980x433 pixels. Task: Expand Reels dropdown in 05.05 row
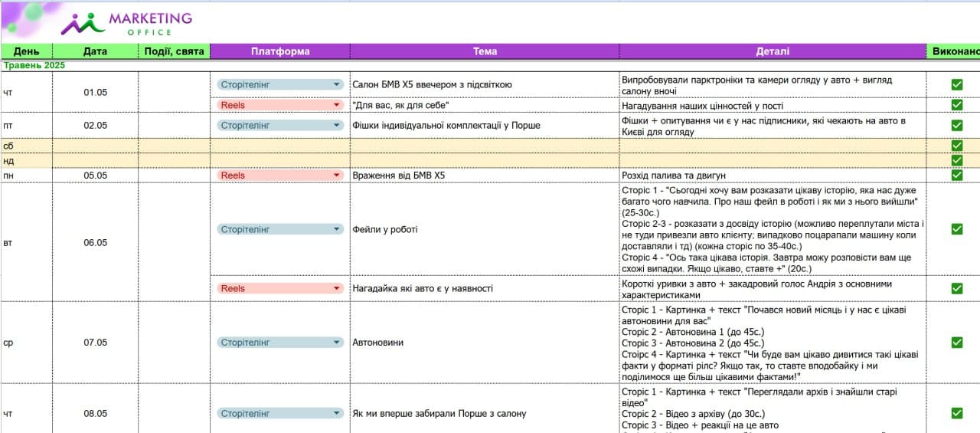280,175
